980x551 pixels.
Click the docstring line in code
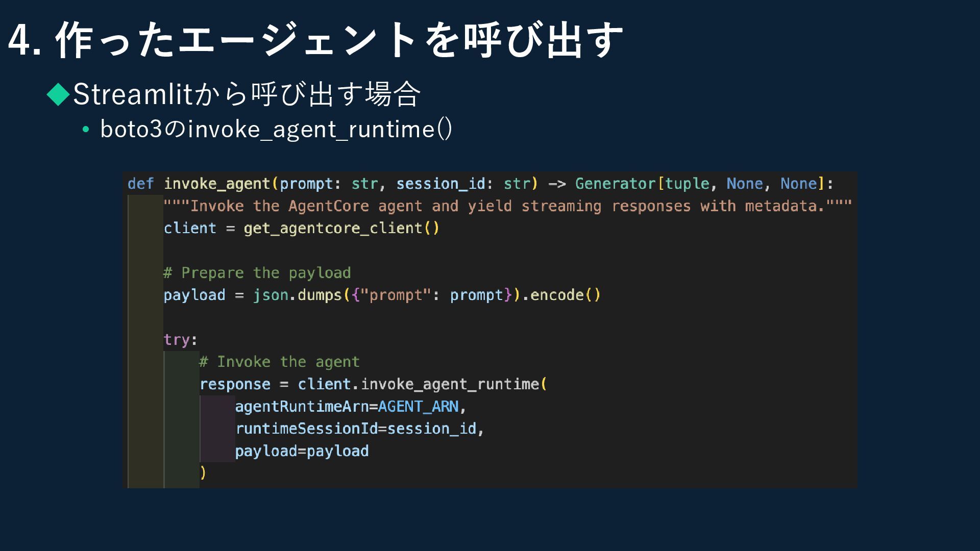point(508,206)
